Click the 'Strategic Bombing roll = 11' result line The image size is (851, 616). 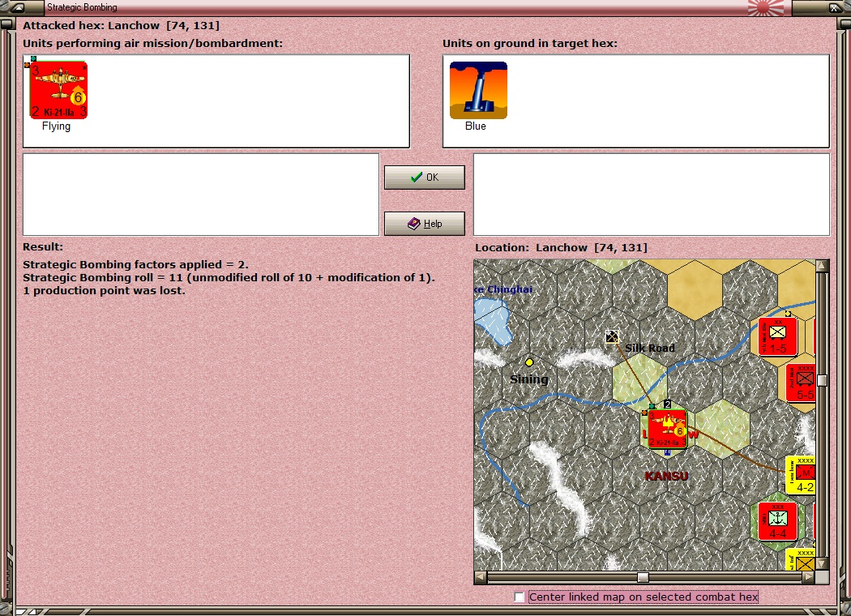229,278
